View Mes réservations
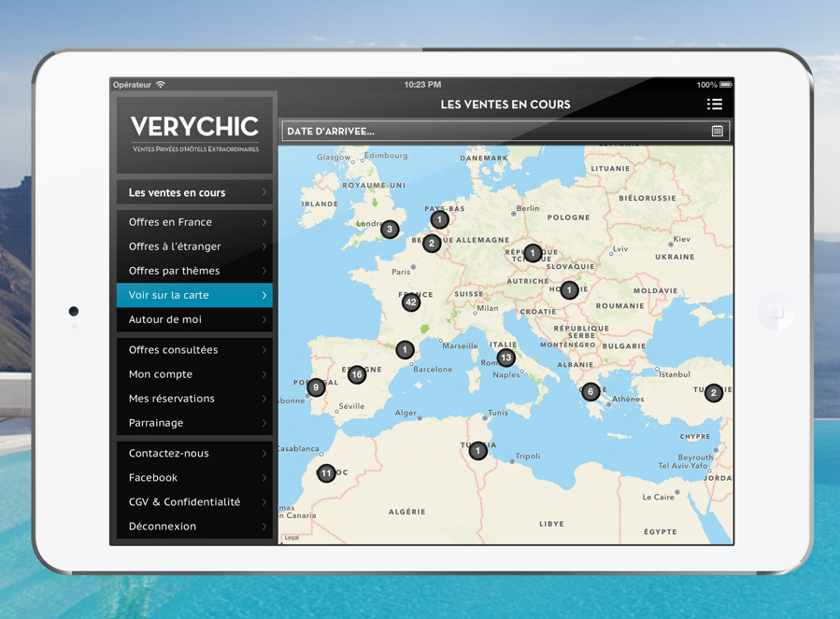The height and width of the screenshot is (619, 840). [194, 399]
